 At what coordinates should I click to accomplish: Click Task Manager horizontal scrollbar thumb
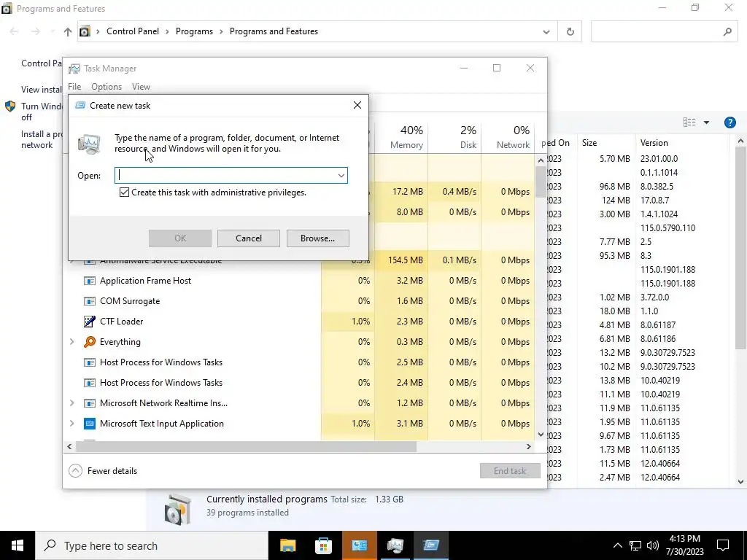tap(246, 447)
